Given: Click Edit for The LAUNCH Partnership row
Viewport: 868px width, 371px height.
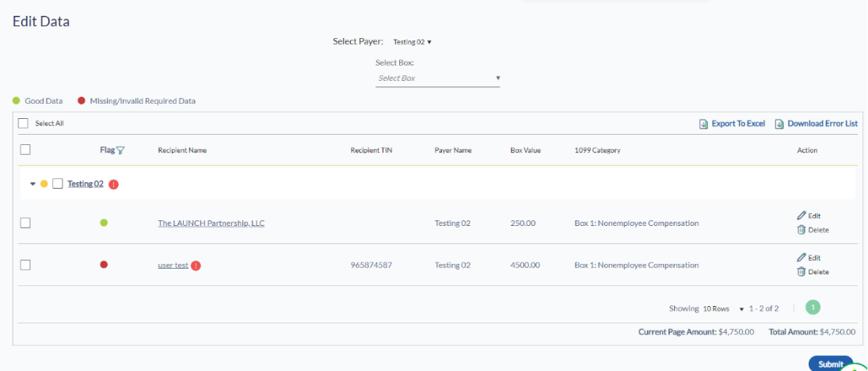Looking at the screenshot, I should point(814,216).
